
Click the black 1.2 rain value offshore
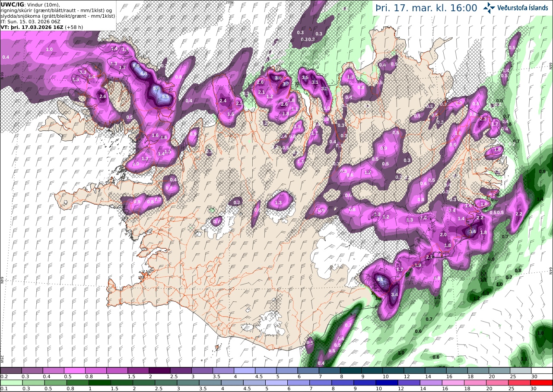pyautogui.click(x=477, y=298)
